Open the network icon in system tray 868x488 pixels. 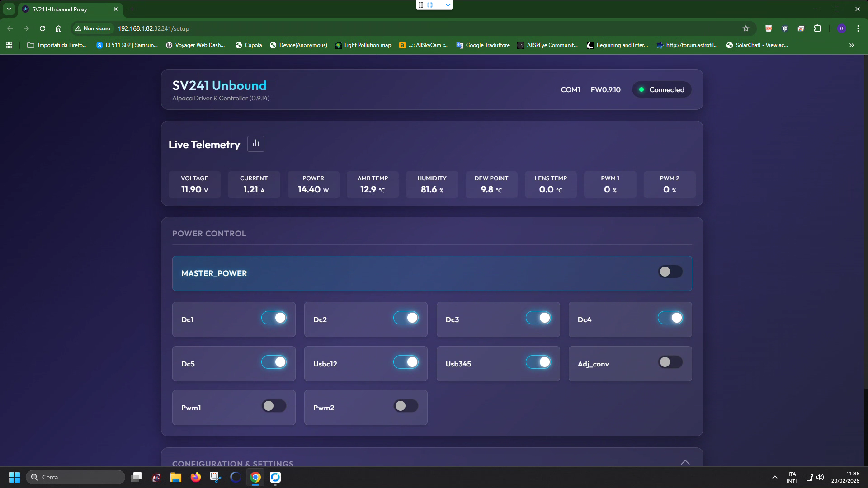809,477
